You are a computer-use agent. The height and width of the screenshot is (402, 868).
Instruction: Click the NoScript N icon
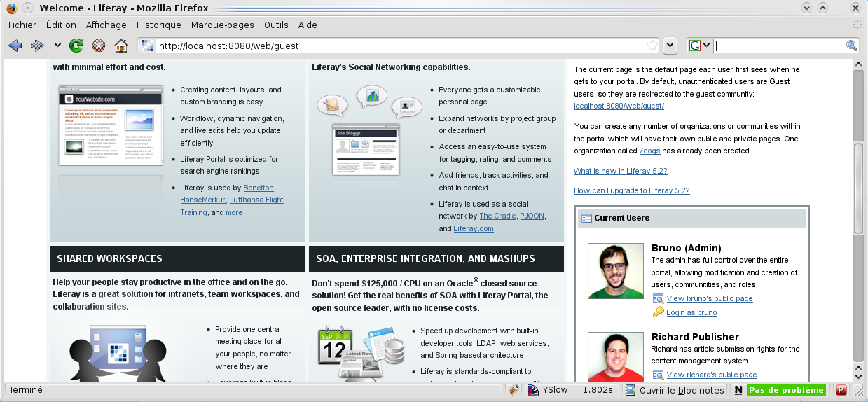pyautogui.click(x=738, y=390)
